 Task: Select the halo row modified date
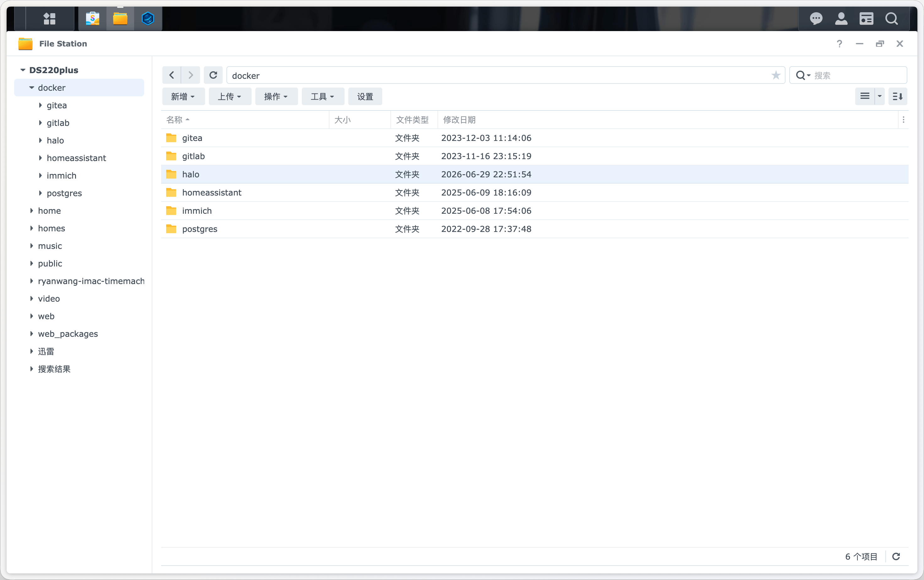pyautogui.click(x=486, y=175)
